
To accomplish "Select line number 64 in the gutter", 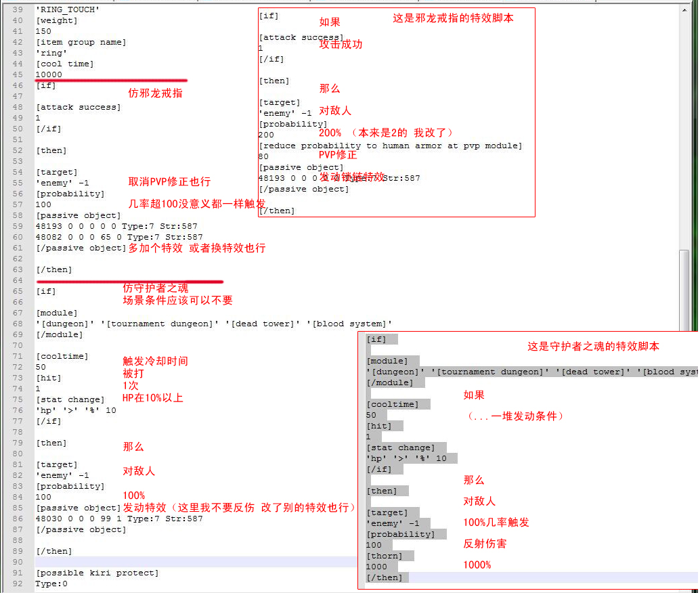I will (x=18, y=280).
